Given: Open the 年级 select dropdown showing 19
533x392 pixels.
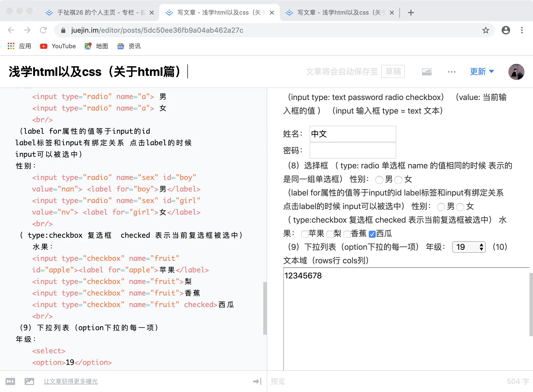Looking at the screenshot, I should 468,247.
